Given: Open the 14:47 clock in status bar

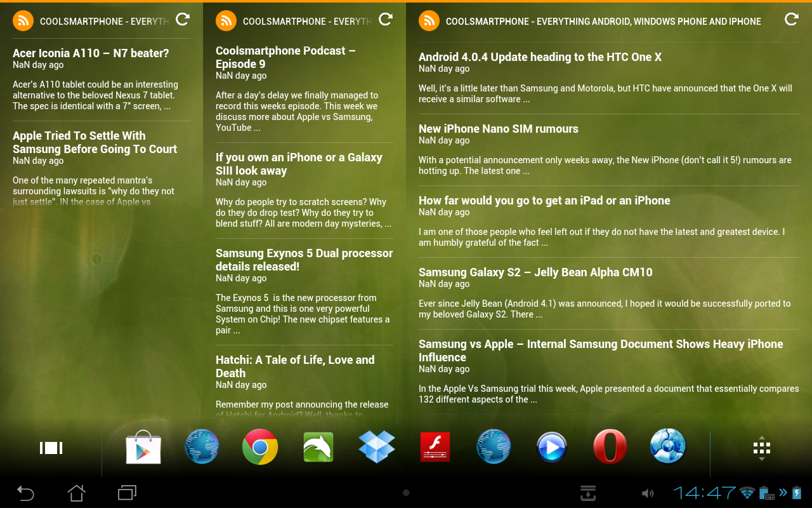Looking at the screenshot, I should [705, 493].
